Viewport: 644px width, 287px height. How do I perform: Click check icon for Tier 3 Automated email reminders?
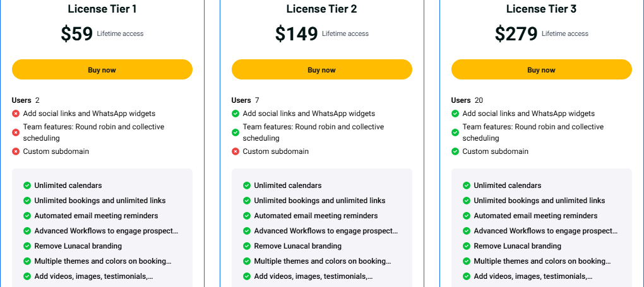(467, 216)
